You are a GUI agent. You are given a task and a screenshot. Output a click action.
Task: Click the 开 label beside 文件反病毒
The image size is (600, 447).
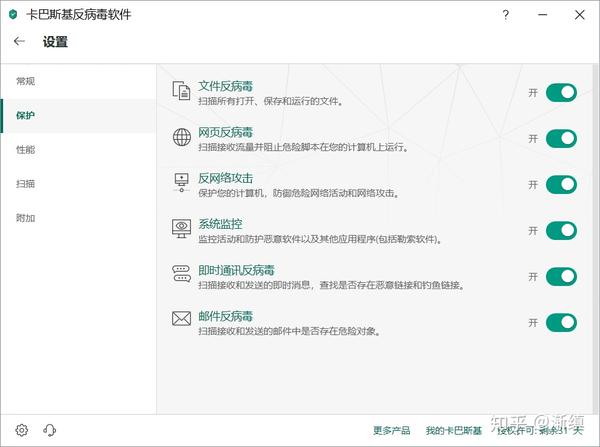533,93
